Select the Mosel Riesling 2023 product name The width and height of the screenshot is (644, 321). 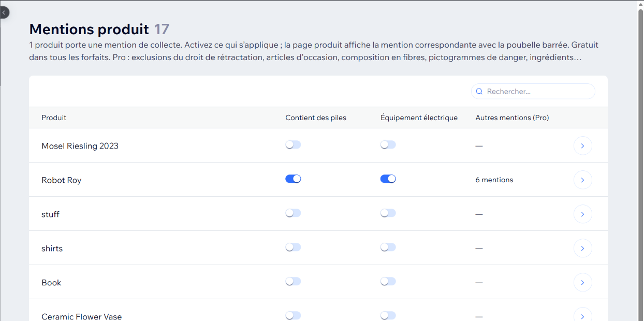coord(80,146)
